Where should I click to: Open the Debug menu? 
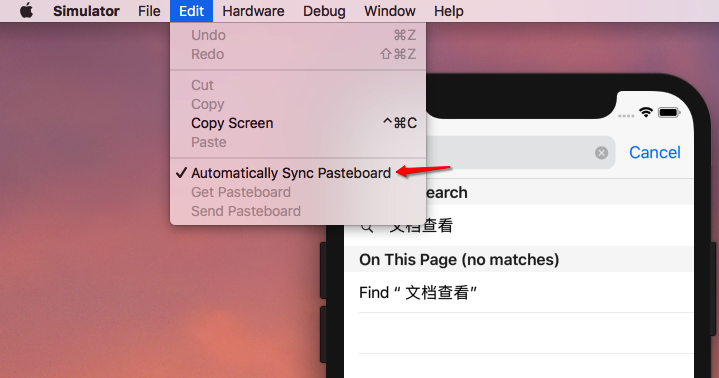pyautogui.click(x=324, y=11)
